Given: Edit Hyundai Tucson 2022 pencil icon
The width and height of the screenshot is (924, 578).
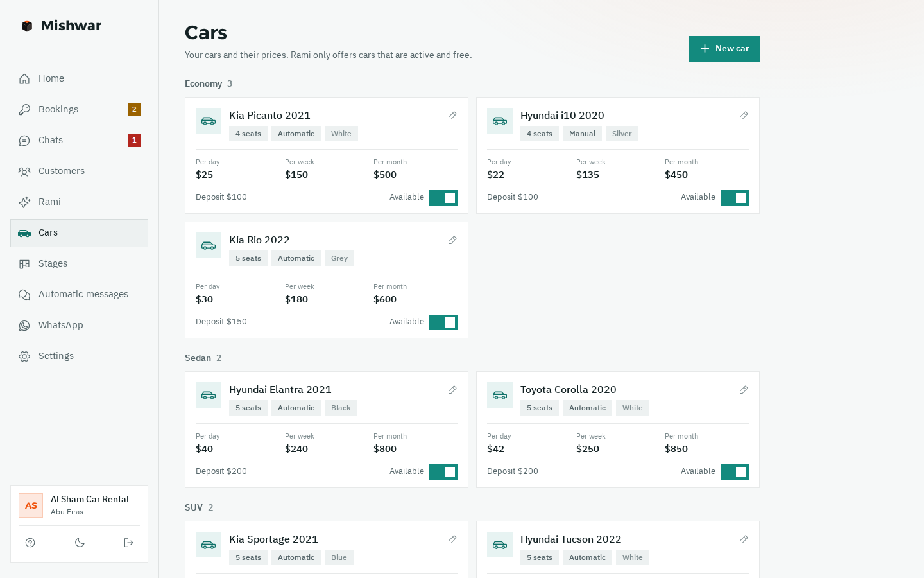Looking at the screenshot, I should (744, 539).
